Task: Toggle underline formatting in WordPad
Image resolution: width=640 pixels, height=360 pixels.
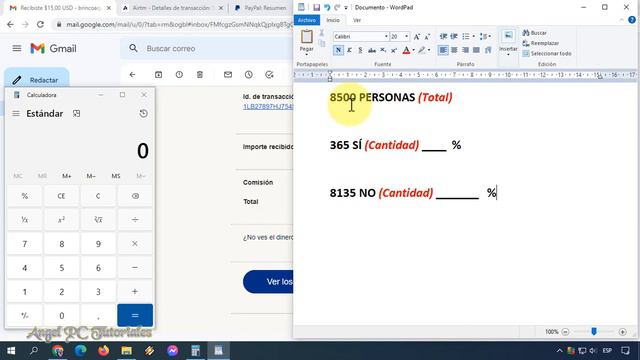Action: tap(360, 50)
